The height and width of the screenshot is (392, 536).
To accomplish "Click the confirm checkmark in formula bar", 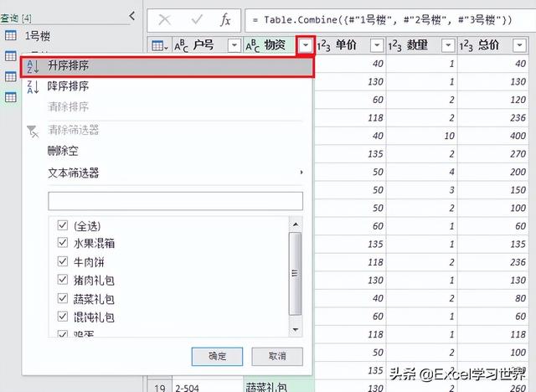I will 198,19.
